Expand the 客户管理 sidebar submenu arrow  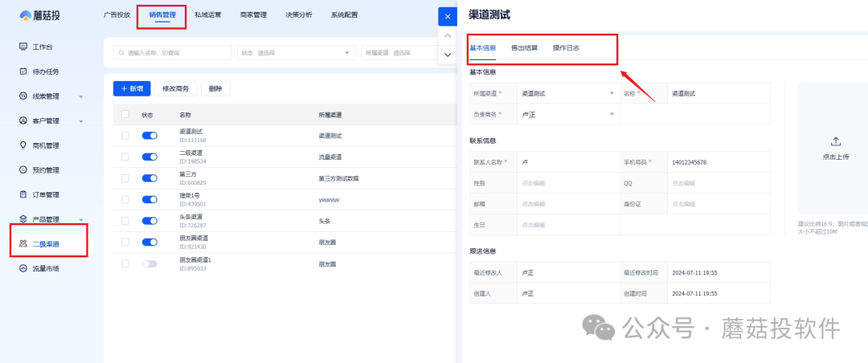[81, 121]
